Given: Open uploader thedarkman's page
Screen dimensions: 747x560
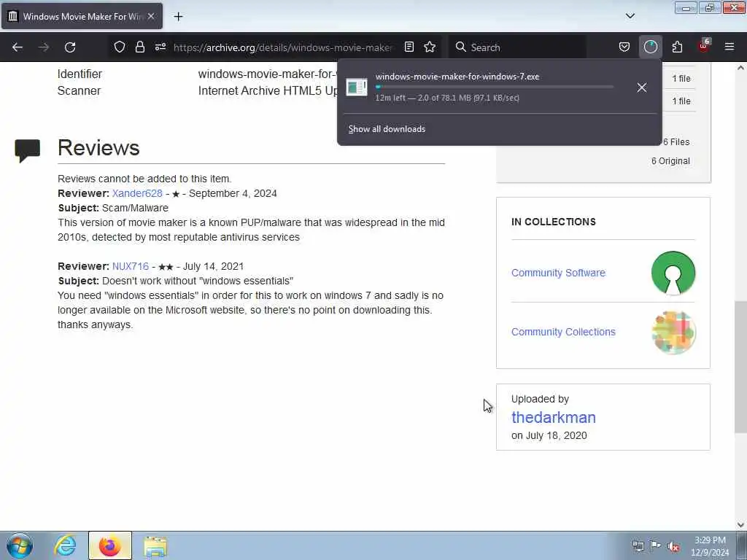Looking at the screenshot, I should 554,417.
